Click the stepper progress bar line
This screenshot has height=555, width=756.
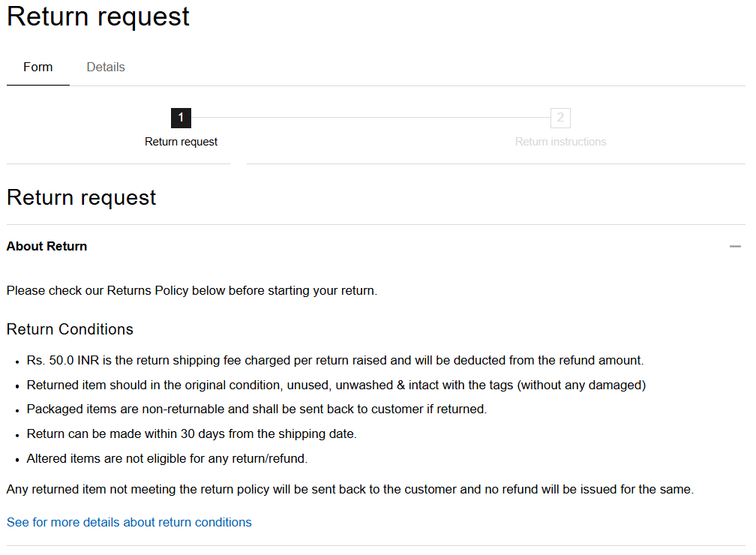(x=370, y=118)
